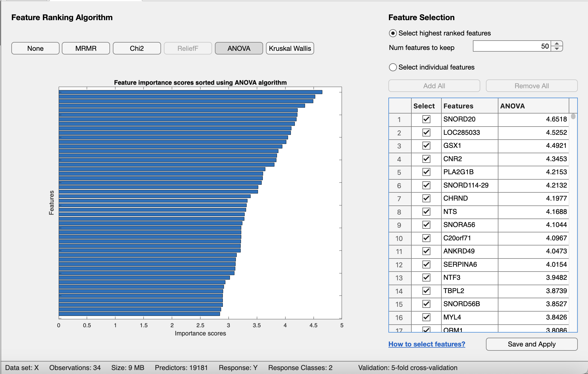Click the Num features to keep field
The image size is (588, 374).
[511, 46]
